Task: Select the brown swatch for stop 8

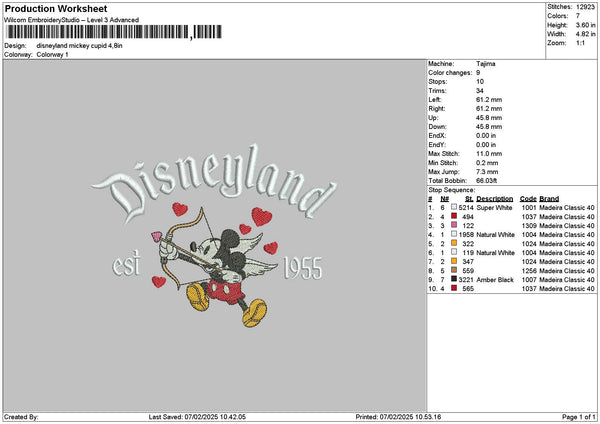Action: click(x=454, y=270)
